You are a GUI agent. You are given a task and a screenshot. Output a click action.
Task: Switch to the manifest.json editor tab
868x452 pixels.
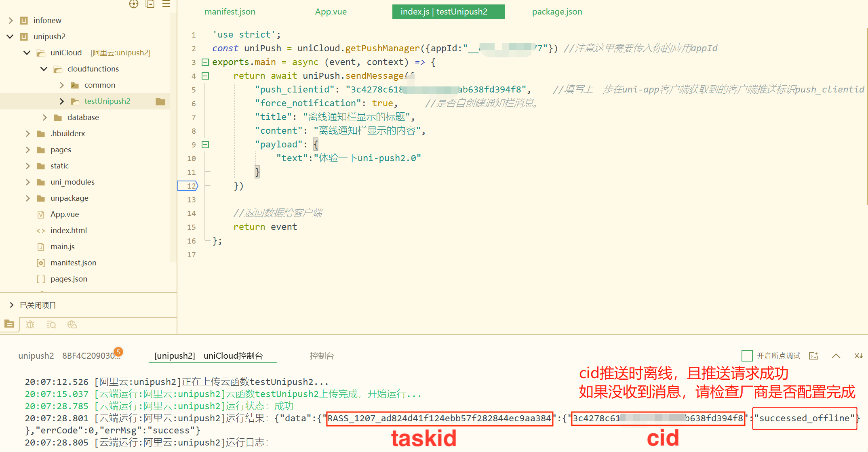coord(230,12)
